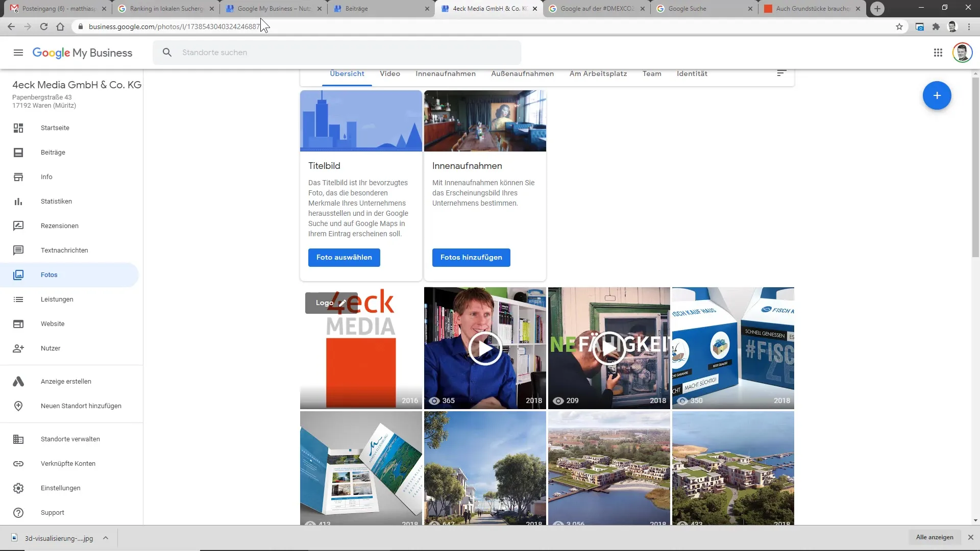Click the Google Ads Anzeige icon

[18, 382]
